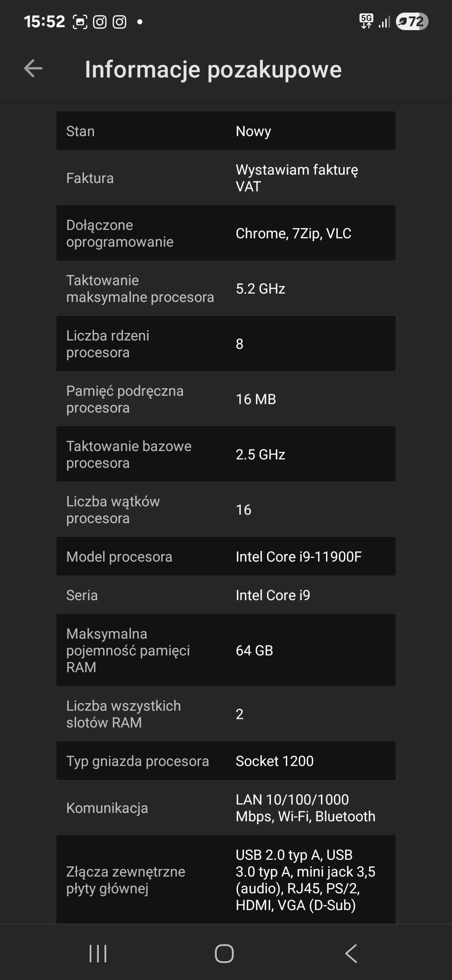Tap the Model procesora value Intel Core i9-11900F

coord(298,557)
